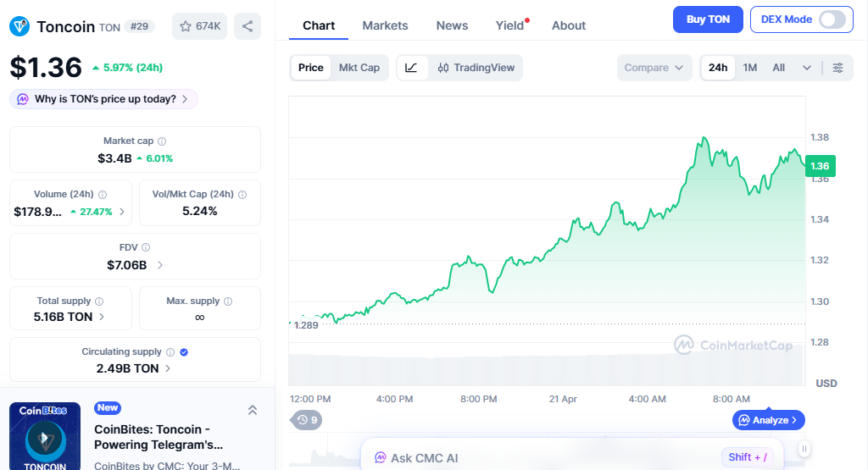
Task: Expand Total supply chevron
Action: 102,317
